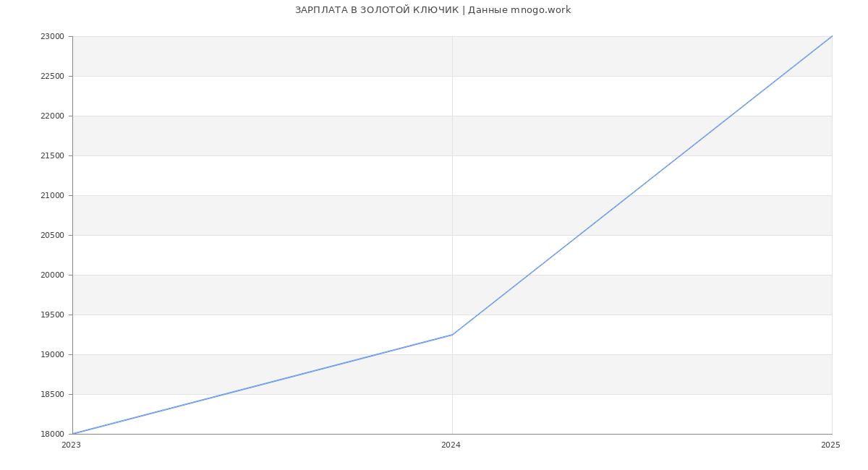Image resolution: width=868 pixels, height=470 pixels.
Task: Click the 2024 x-axis label
Action: coord(451,445)
